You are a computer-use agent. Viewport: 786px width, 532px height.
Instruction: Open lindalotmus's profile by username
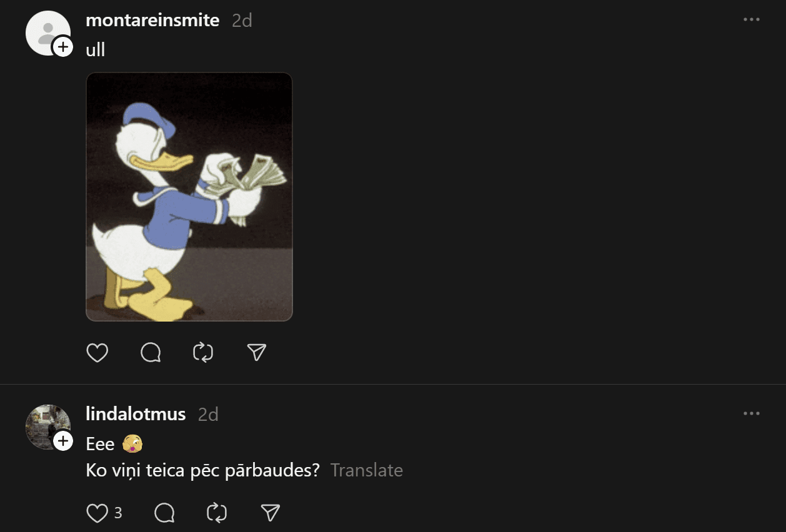pos(136,413)
